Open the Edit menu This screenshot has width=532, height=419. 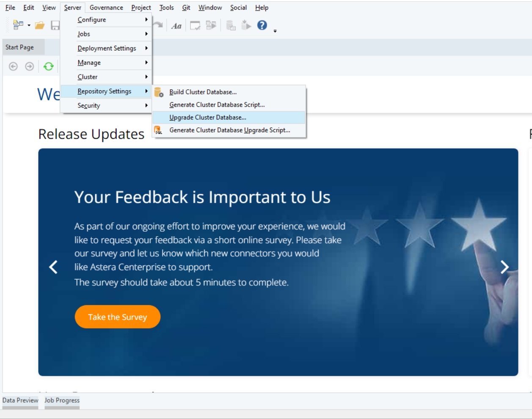(29, 8)
